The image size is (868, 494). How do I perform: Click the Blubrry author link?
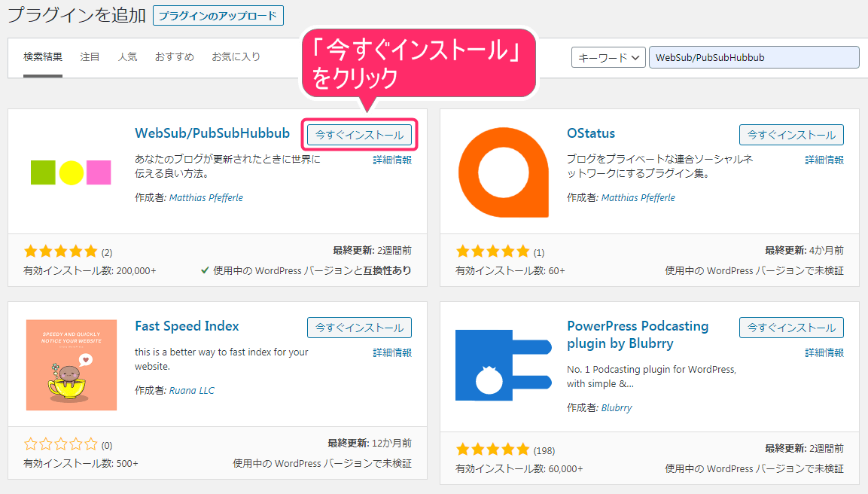click(617, 407)
